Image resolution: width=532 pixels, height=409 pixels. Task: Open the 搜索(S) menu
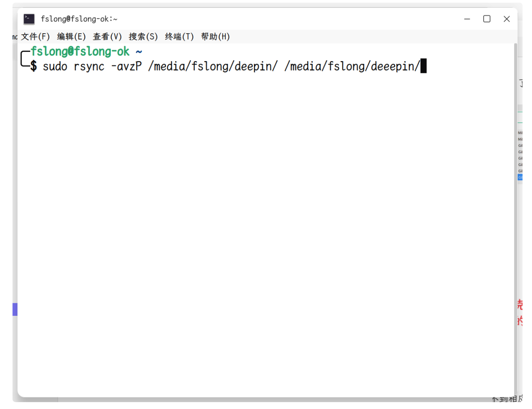point(143,37)
